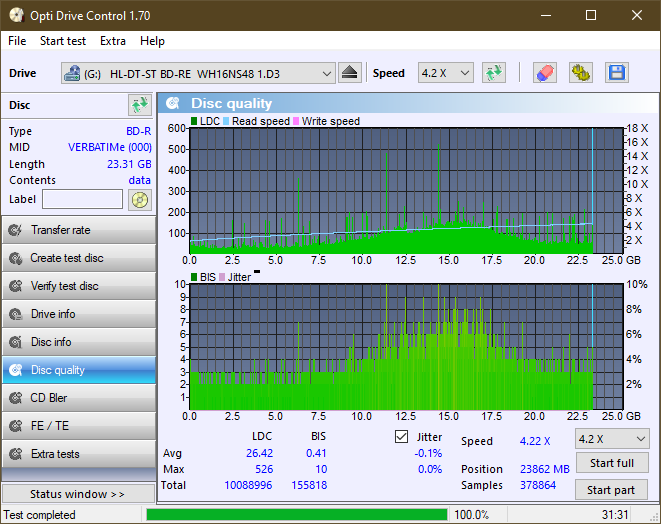Click the BIS total value 155818
The width and height of the screenshot is (661, 524).
tap(309, 485)
